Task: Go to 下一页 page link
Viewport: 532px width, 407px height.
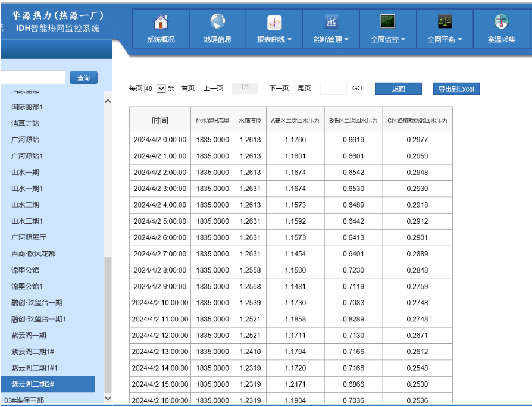Action: tap(279, 88)
